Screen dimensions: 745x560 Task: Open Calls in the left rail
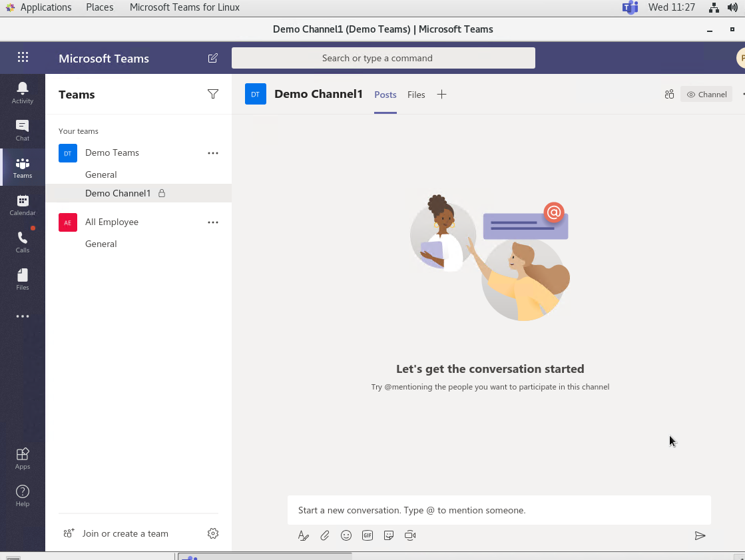[23, 242]
